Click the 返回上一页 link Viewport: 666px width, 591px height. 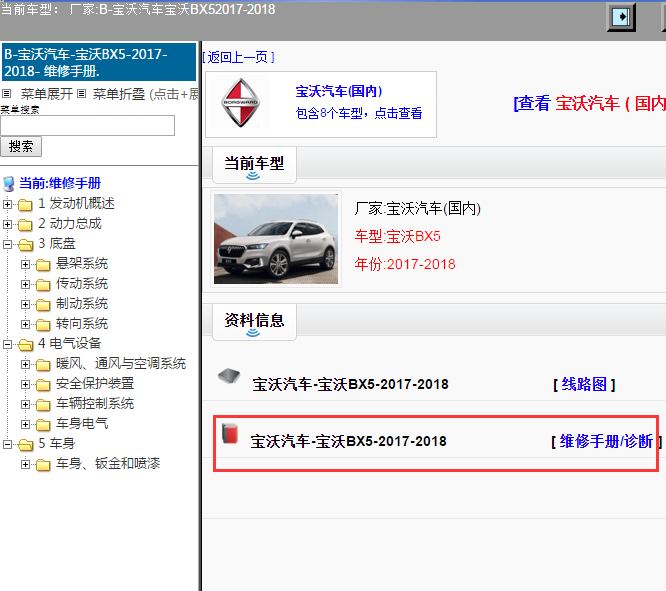coord(238,57)
